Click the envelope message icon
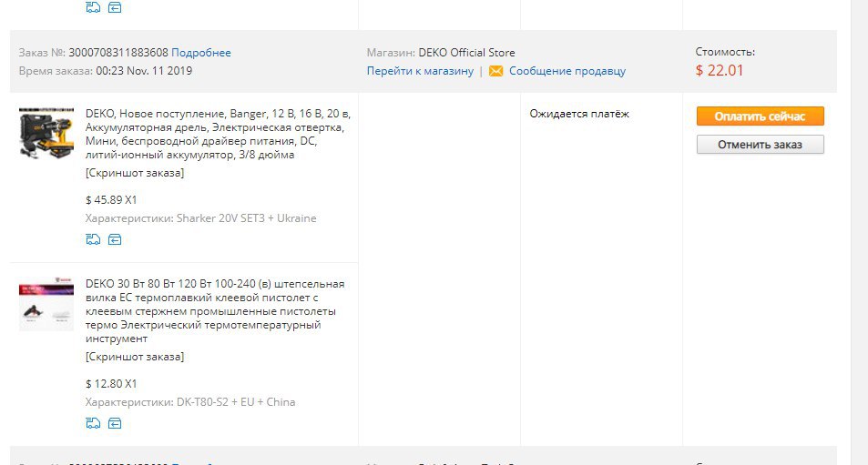The image size is (868, 465). point(496,71)
